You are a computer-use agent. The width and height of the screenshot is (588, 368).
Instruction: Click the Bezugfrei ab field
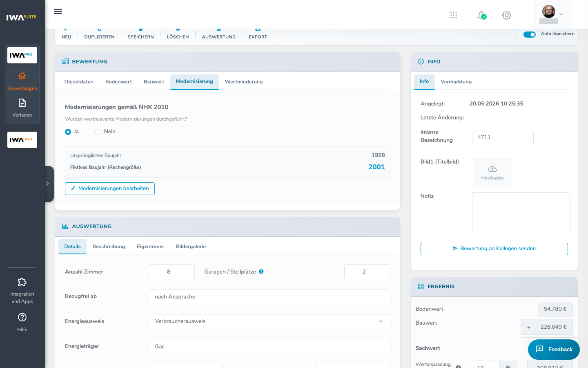click(269, 296)
